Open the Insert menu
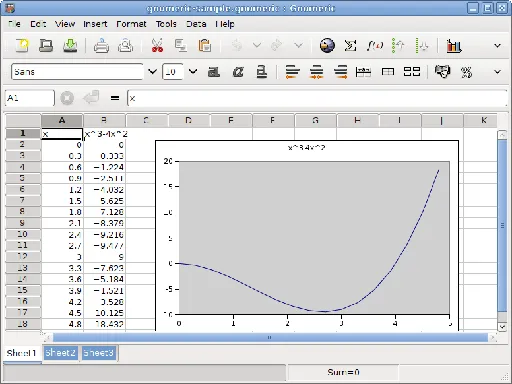The image size is (512, 384). 95,24
